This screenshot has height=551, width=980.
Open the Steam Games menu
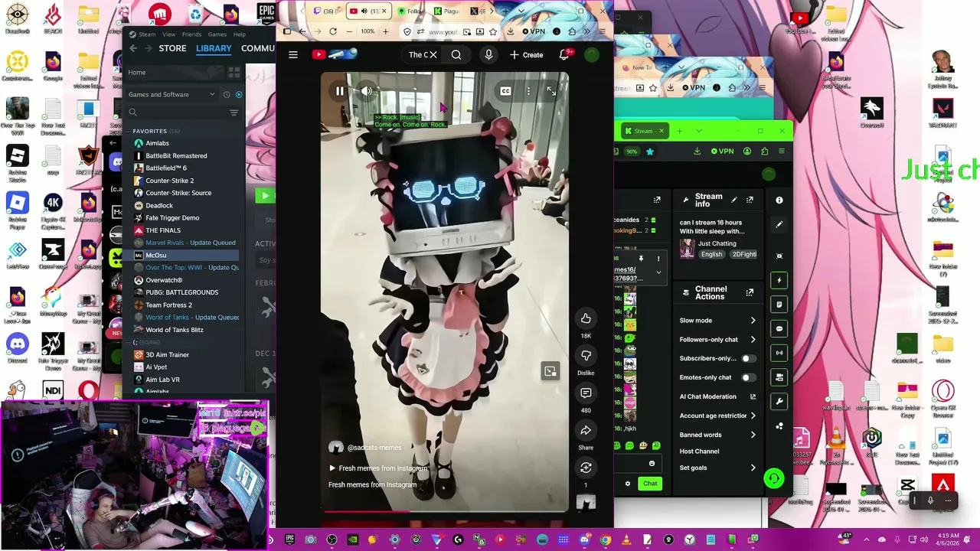[x=217, y=34]
